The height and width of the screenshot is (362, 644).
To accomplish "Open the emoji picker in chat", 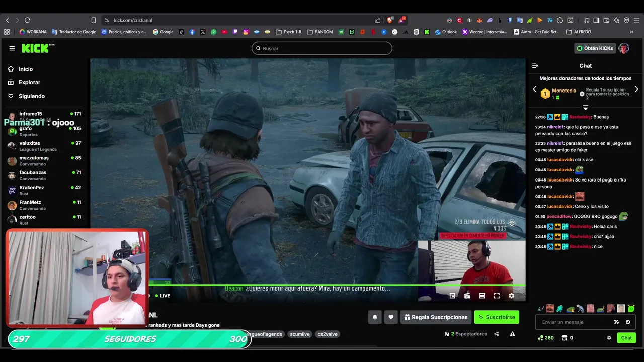I will pyautogui.click(x=628, y=322).
